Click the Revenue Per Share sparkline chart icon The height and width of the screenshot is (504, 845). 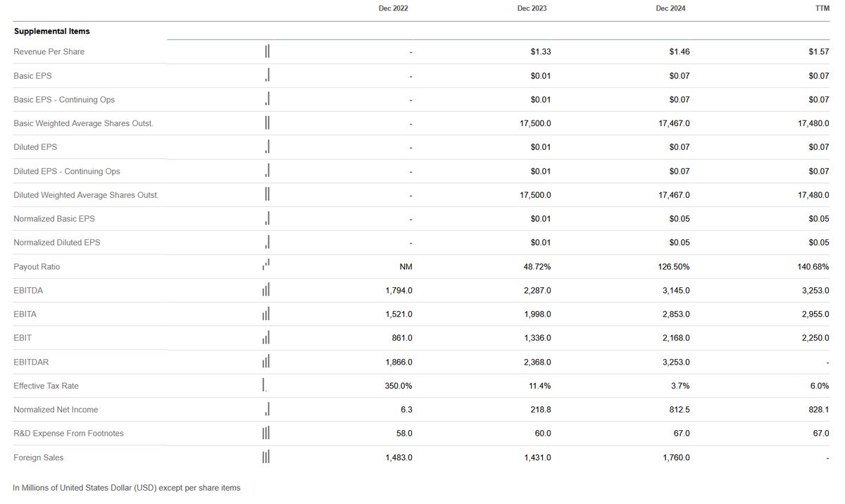[x=267, y=51]
